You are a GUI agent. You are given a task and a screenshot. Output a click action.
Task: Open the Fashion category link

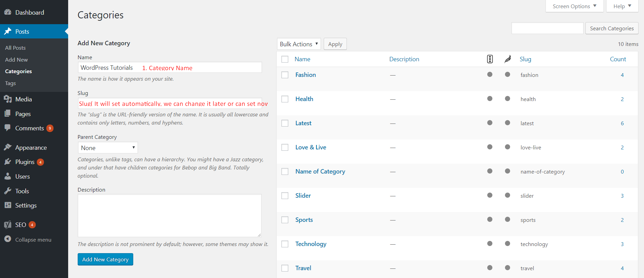click(x=306, y=75)
